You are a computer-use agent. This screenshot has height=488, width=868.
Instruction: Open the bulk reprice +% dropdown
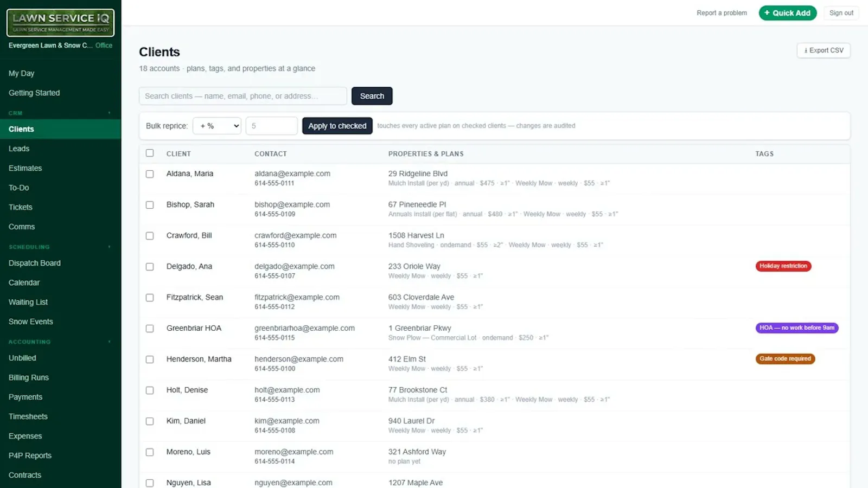(x=217, y=126)
